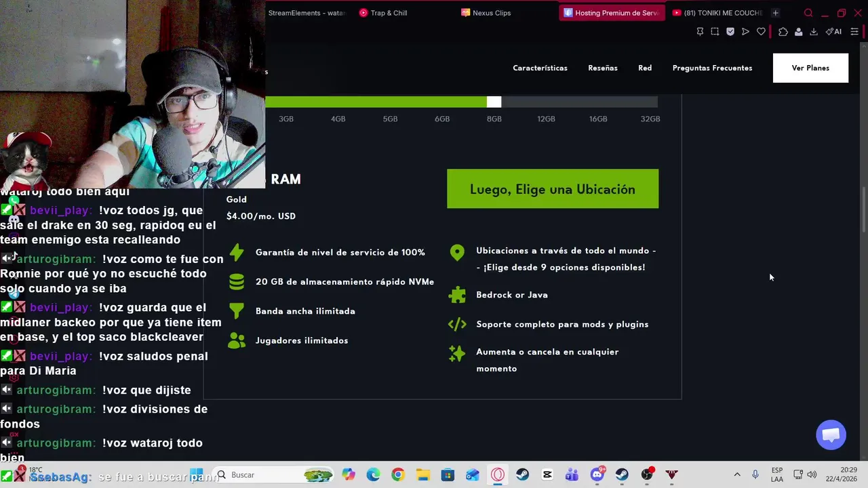Click Soporte completo para mods y plugins
The width and height of the screenshot is (868, 488).
[x=562, y=324]
